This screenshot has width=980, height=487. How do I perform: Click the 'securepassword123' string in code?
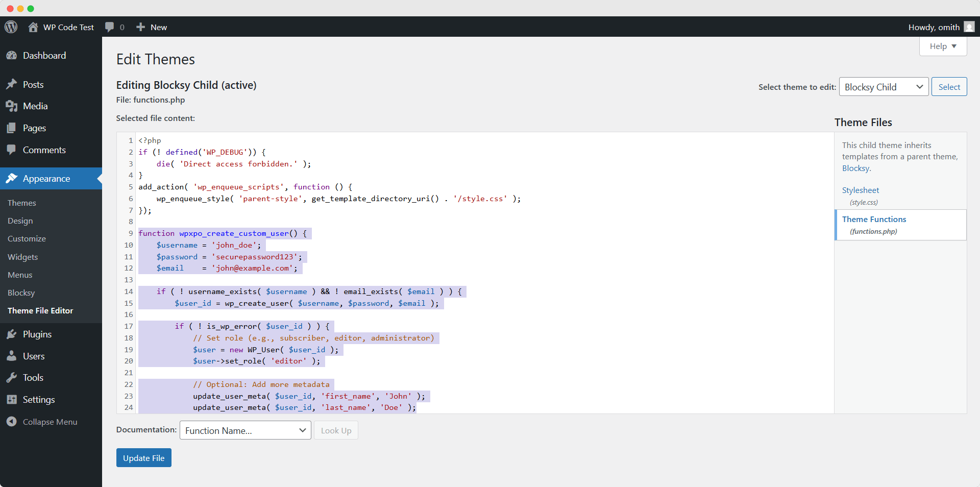(255, 257)
